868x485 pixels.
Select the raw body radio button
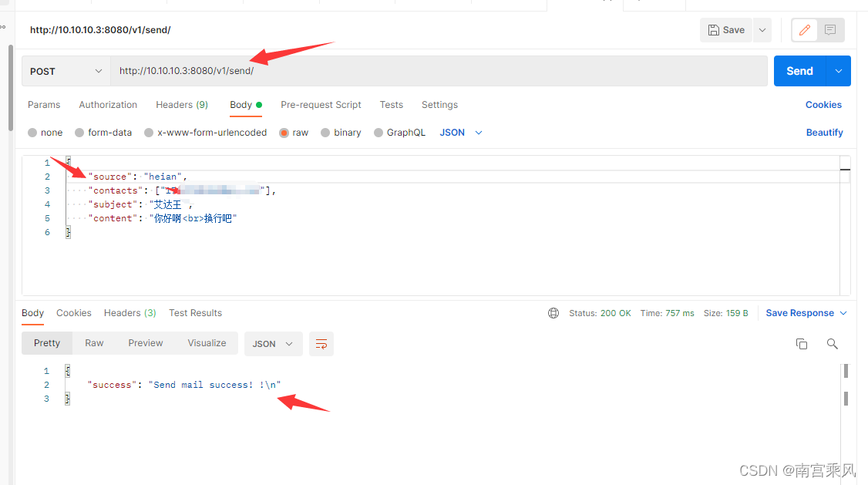[x=284, y=133]
